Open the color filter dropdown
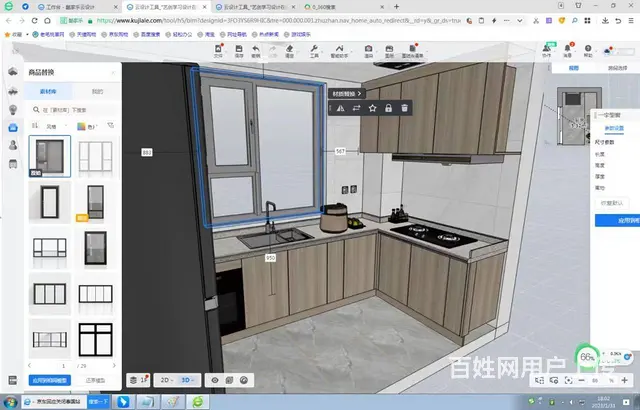640x410 pixels. point(87,126)
